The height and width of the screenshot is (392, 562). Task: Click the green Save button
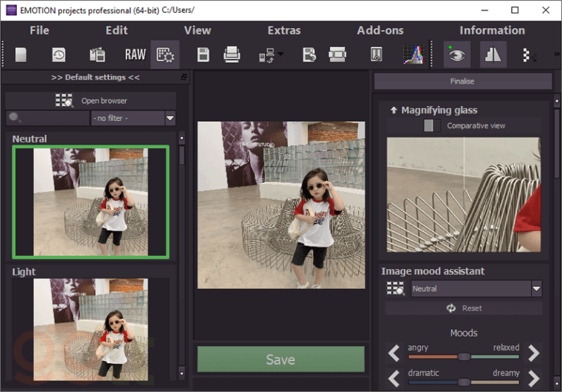[x=280, y=359]
